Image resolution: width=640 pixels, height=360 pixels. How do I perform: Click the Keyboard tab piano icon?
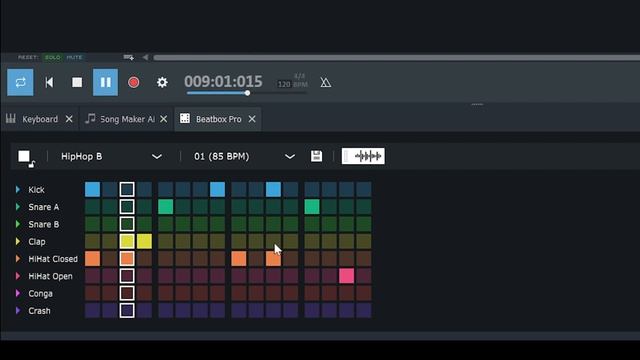coord(11,118)
